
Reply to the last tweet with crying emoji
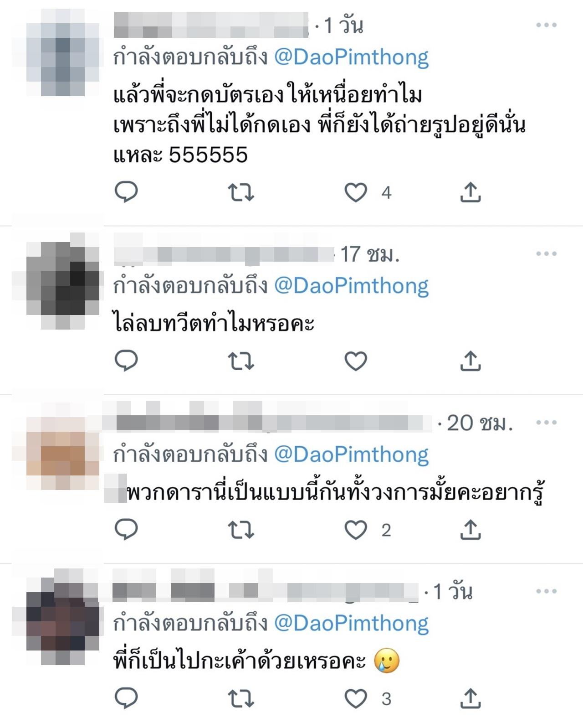(x=126, y=698)
